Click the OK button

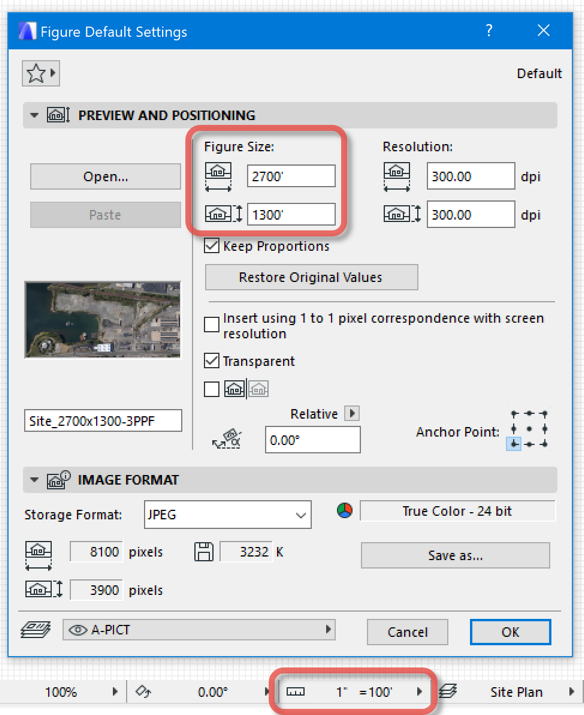511,632
